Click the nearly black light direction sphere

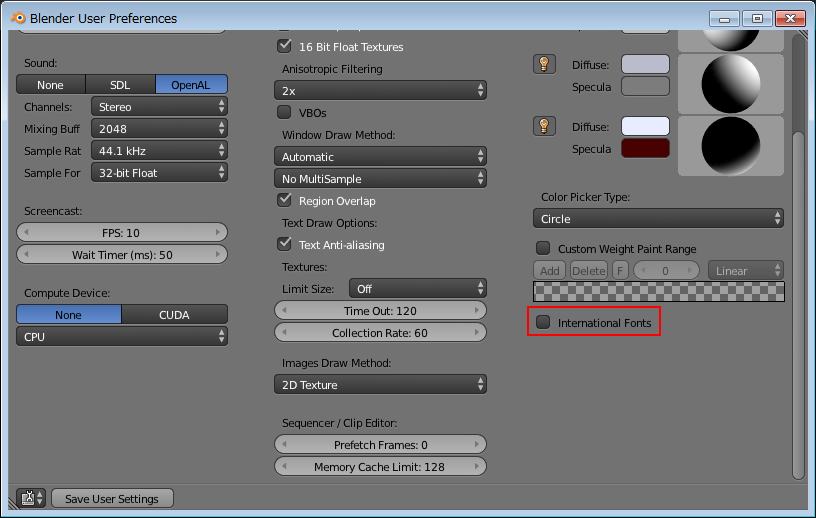pos(731,146)
